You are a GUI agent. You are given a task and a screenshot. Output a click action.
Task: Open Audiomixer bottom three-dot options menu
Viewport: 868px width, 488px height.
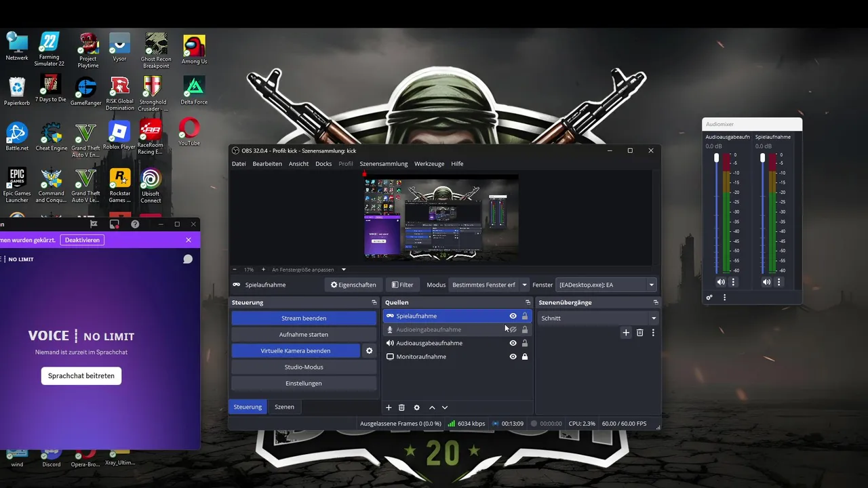[x=724, y=298]
